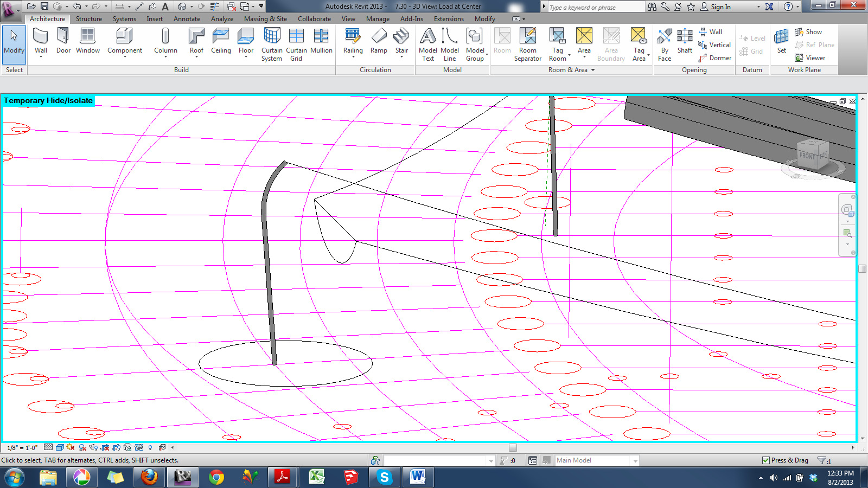Open the view scale 1/8" = 1'-0" selector

[x=22, y=448]
